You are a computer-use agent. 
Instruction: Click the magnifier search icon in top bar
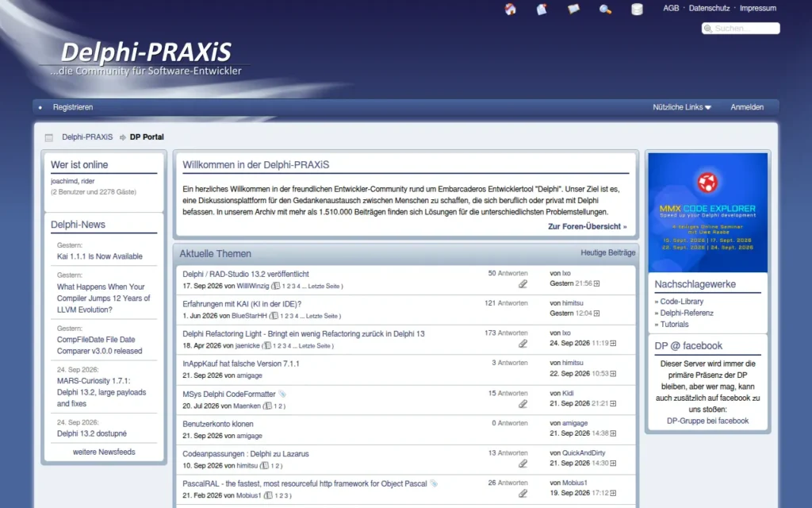click(605, 9)
